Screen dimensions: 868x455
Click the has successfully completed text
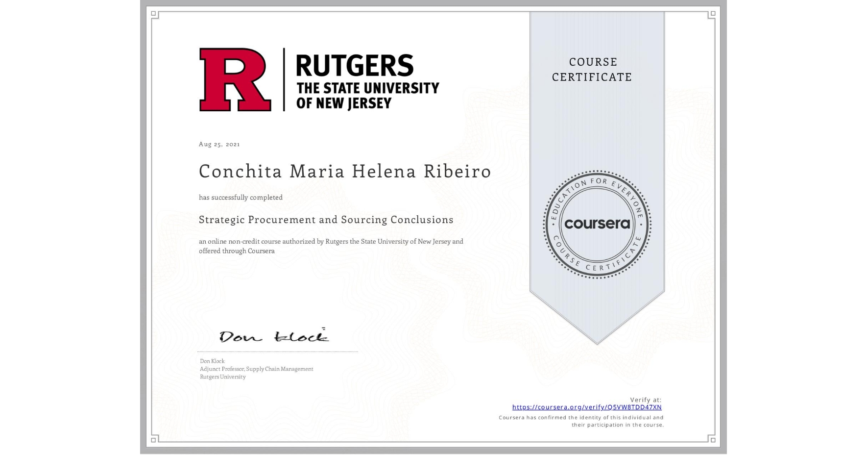click(x=241, y=197)
